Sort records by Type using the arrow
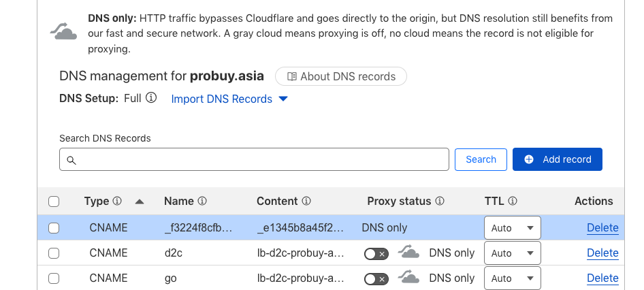This screenshot has width=644, height=290. [140, 202]
